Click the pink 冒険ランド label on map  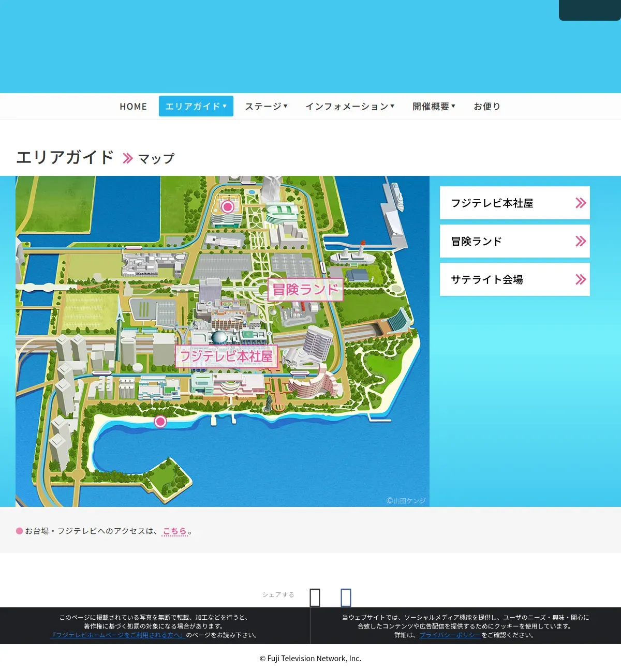coord(305,290)
